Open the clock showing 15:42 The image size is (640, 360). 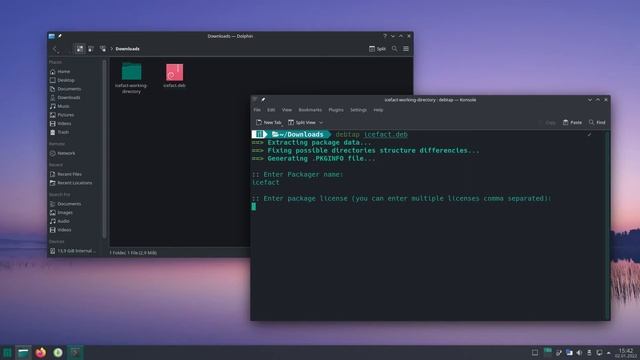626,353
